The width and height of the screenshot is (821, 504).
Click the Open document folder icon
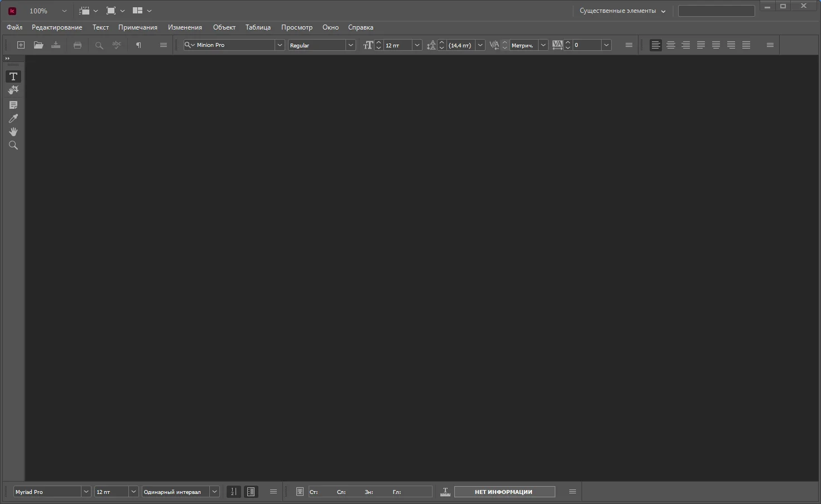[x=39, y=45]
